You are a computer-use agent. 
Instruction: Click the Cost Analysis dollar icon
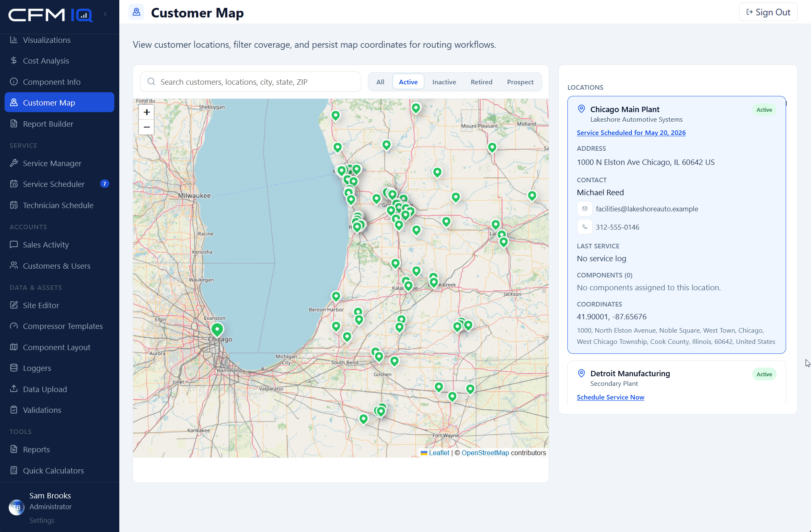[x=14, y=61]
